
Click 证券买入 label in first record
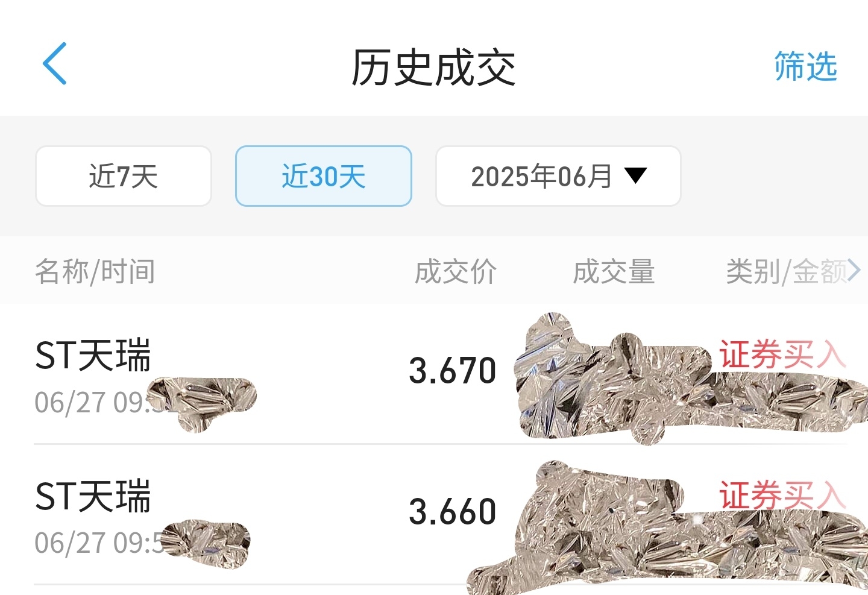782,354
